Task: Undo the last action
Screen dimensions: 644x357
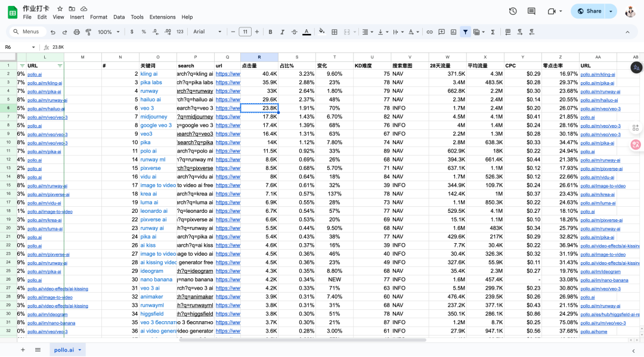Action: pos(53,32)
